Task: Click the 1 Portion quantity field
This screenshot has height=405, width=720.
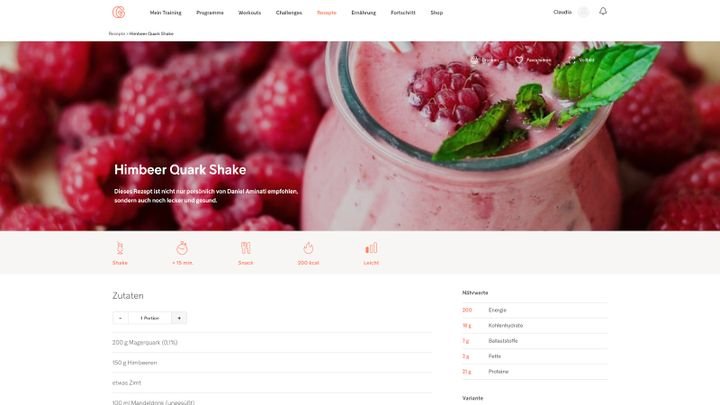Action: point(150,318)
